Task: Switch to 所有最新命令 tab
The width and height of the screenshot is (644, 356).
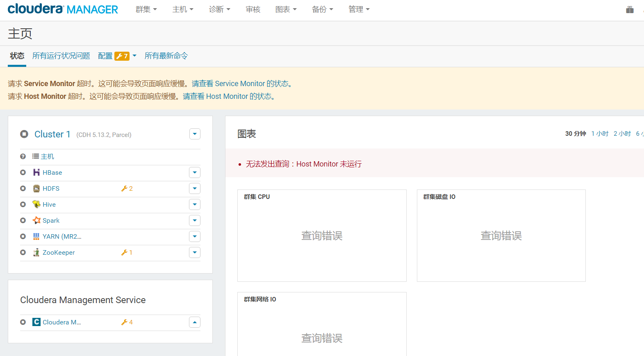Action: (166, 56)
